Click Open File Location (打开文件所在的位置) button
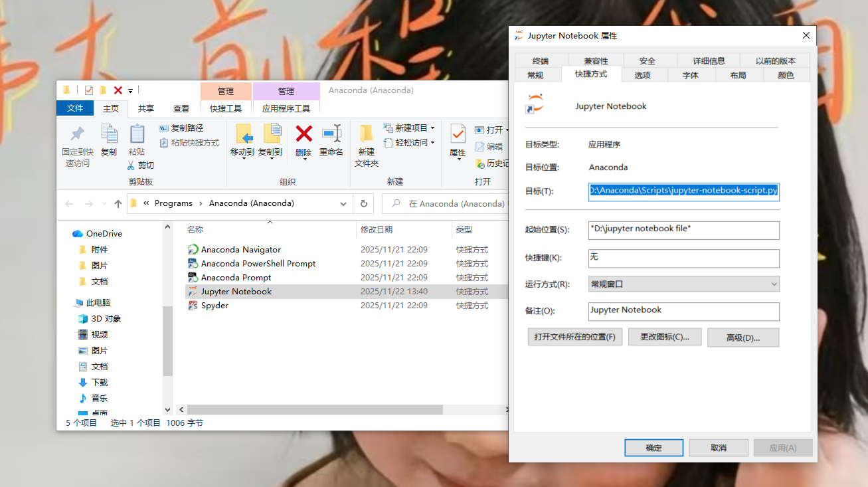Viewport: 868px width, 487px height. pos(575,337)
